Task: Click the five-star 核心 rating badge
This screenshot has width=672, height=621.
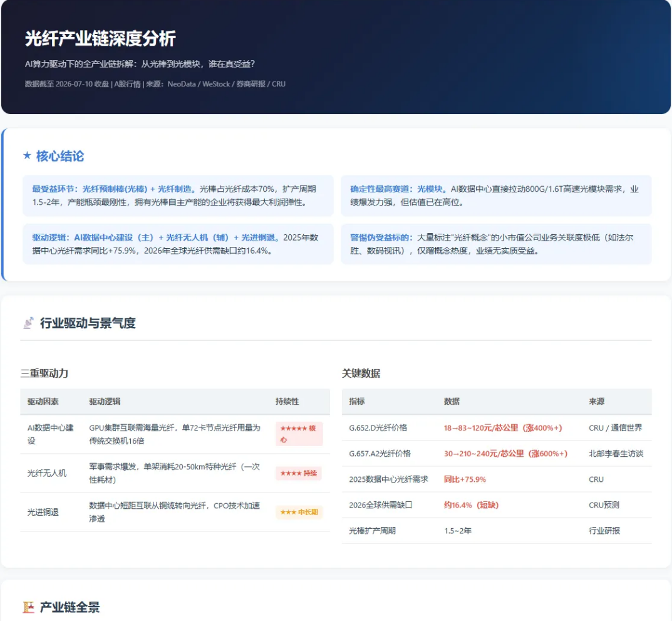Action: (299, 434)
